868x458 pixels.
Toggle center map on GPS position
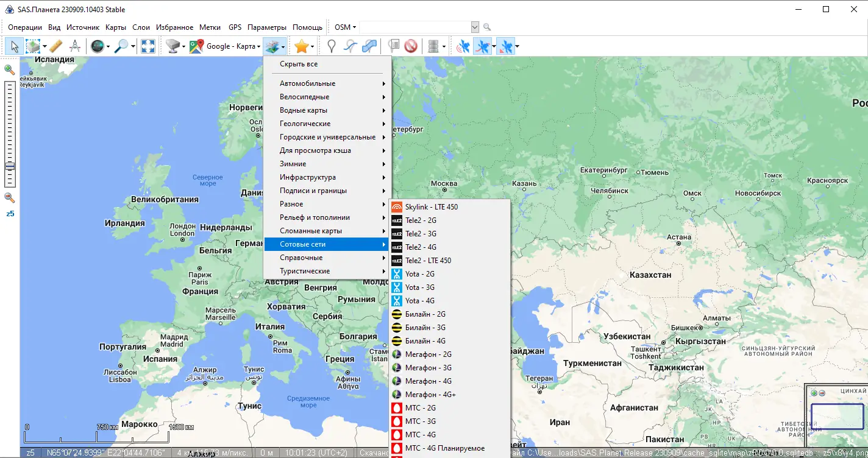pos(505,46)
